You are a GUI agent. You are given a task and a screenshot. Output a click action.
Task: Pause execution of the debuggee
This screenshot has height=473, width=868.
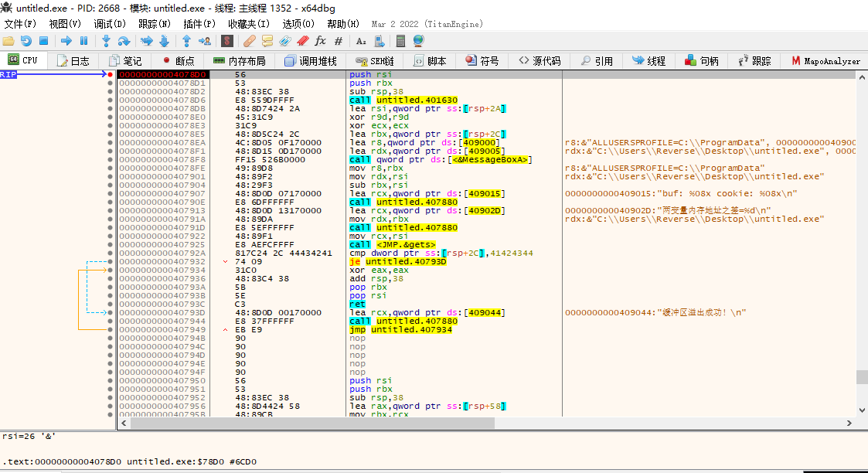pos(83,41)
